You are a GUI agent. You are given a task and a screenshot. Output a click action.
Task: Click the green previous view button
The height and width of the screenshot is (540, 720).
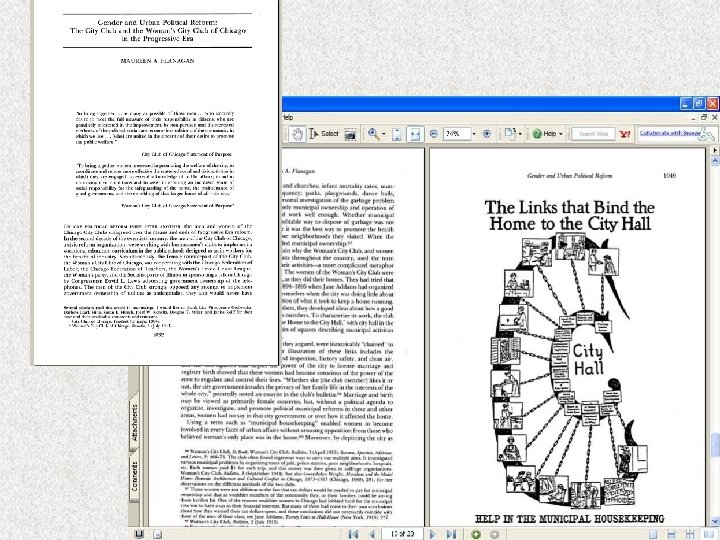click(x=476, y=534)
